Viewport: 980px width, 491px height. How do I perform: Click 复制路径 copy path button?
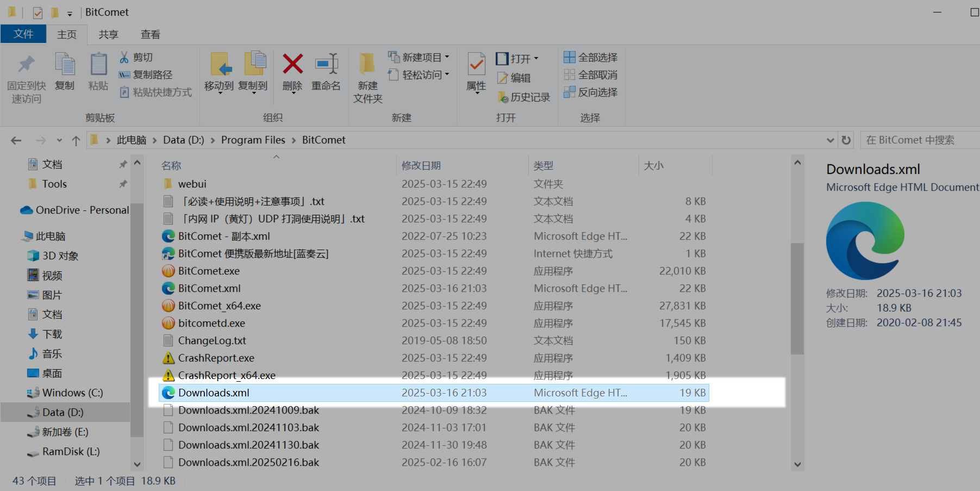coord(146,74)
